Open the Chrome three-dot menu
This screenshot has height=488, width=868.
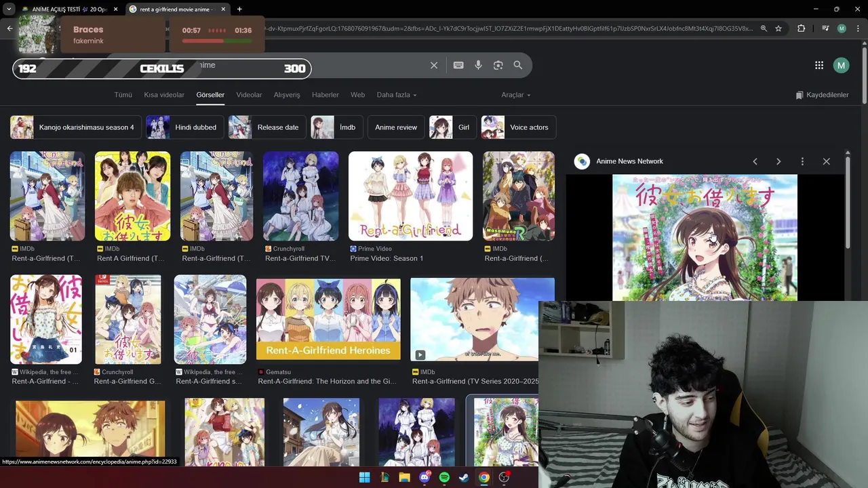click(x=857, y=28)
